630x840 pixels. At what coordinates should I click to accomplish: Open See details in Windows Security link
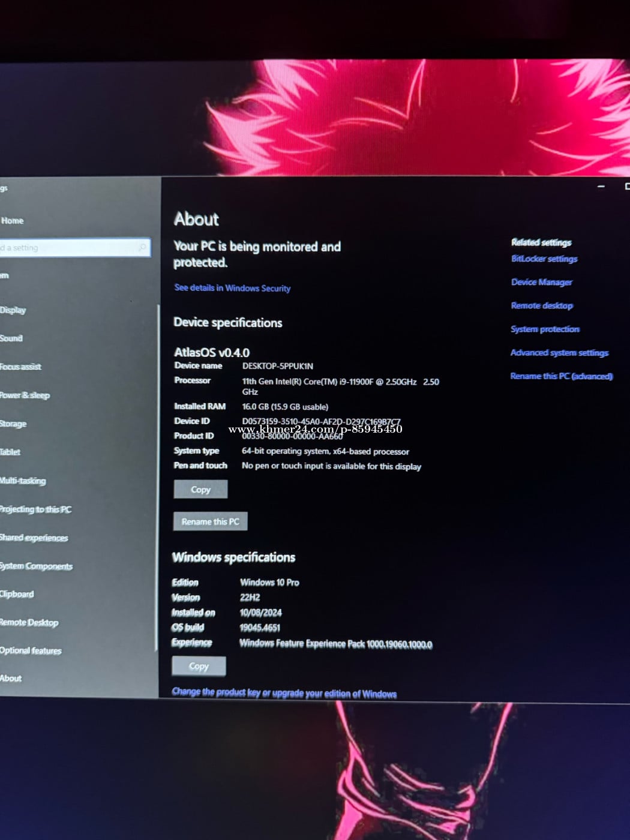[x=232, y=288]
